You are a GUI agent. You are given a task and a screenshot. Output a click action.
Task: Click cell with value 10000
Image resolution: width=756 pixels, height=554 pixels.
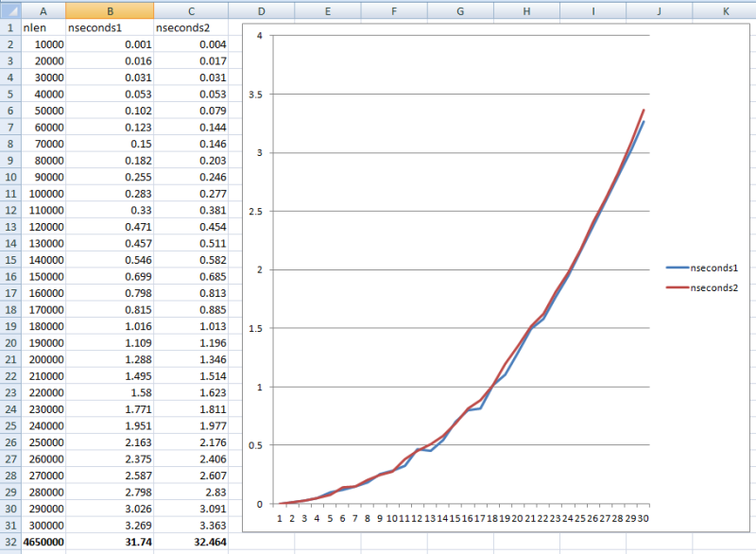click(43, 44)
